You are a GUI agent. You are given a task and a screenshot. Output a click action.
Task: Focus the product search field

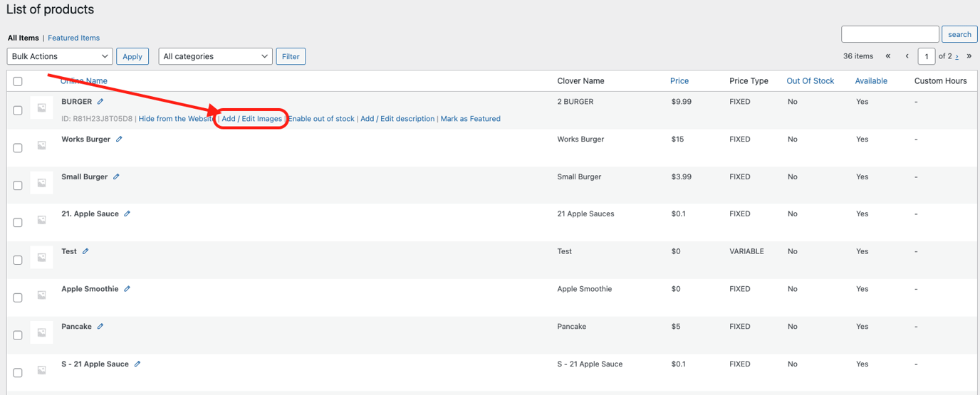pyautogui.click(x=890, y=34)
